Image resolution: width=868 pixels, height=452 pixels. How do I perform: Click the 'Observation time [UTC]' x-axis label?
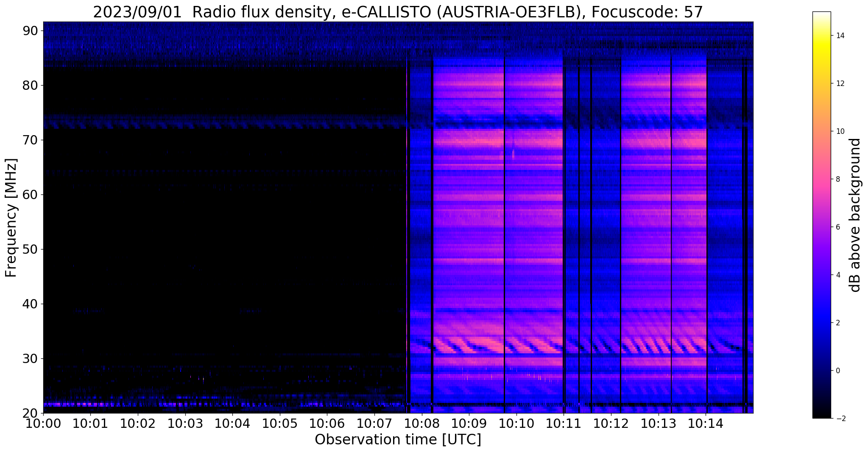[x=398, y=440]
